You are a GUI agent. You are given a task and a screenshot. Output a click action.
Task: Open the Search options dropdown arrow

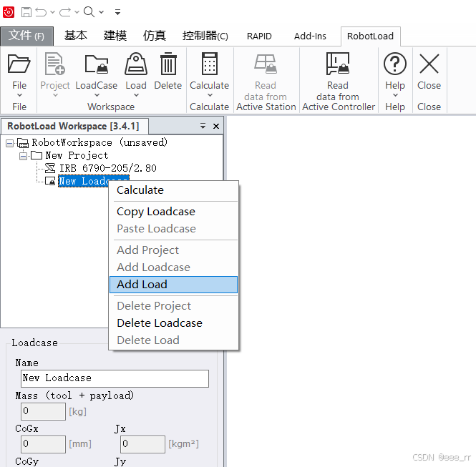pos(101,12)
